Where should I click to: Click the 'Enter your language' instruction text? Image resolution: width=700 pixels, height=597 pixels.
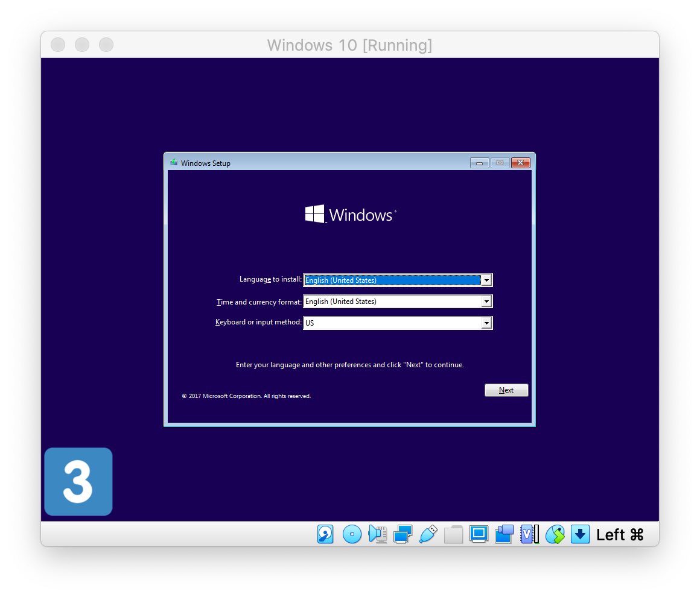(x=349, y=365)
